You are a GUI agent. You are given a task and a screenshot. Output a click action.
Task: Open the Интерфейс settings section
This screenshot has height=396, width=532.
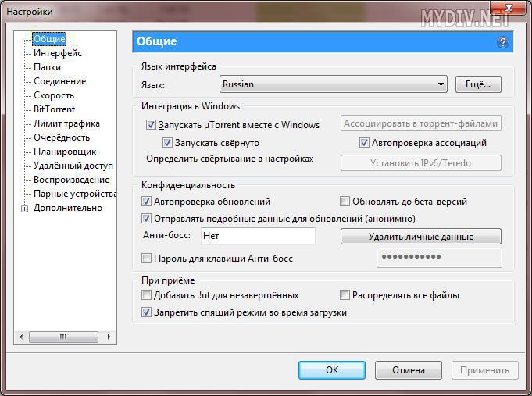point(58,53)
